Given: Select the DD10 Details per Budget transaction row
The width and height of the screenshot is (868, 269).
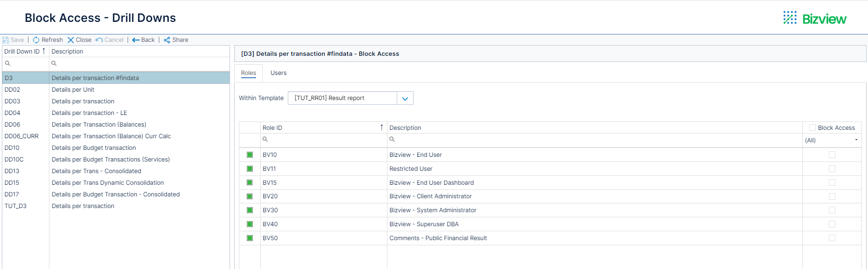Looking at the screenshot, I should coord(116,148).
